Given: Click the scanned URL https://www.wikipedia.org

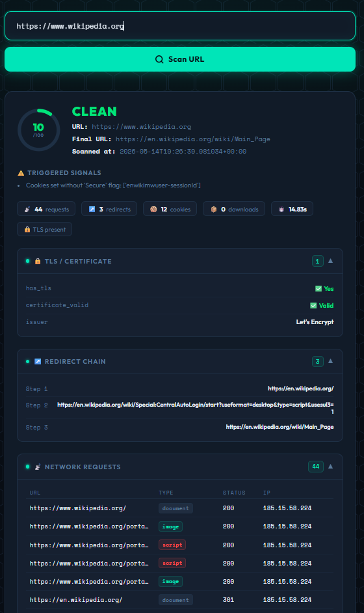Looking at the screenshot, I should (142, 127).
